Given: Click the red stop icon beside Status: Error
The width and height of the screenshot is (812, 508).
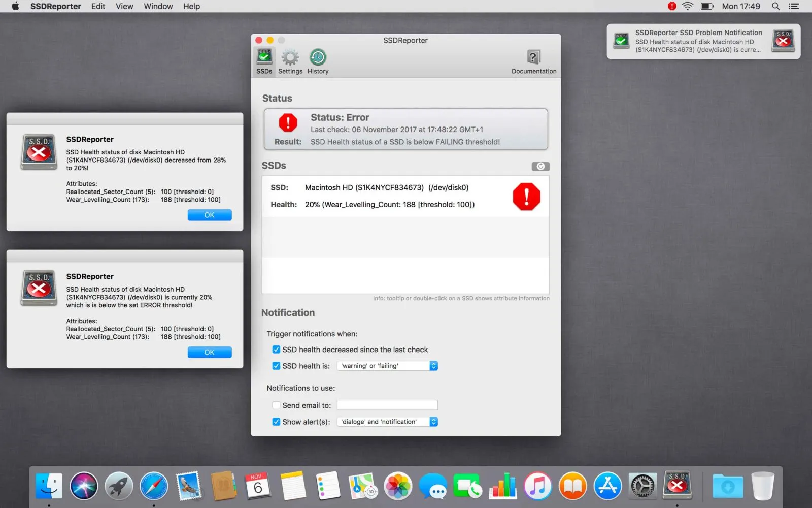Looking at the screenshot, I should [288, 122].
